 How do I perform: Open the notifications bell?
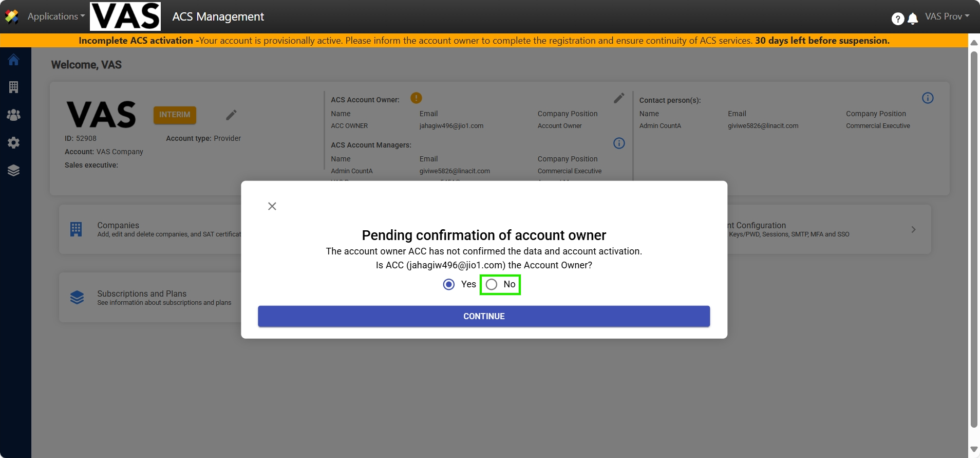[913, 19]
